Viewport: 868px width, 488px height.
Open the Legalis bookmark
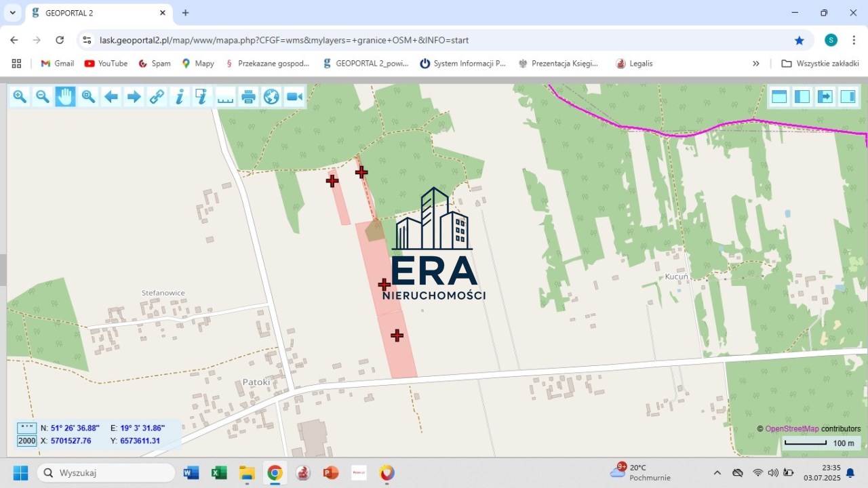pyautogui.click(x=634, y=63)
